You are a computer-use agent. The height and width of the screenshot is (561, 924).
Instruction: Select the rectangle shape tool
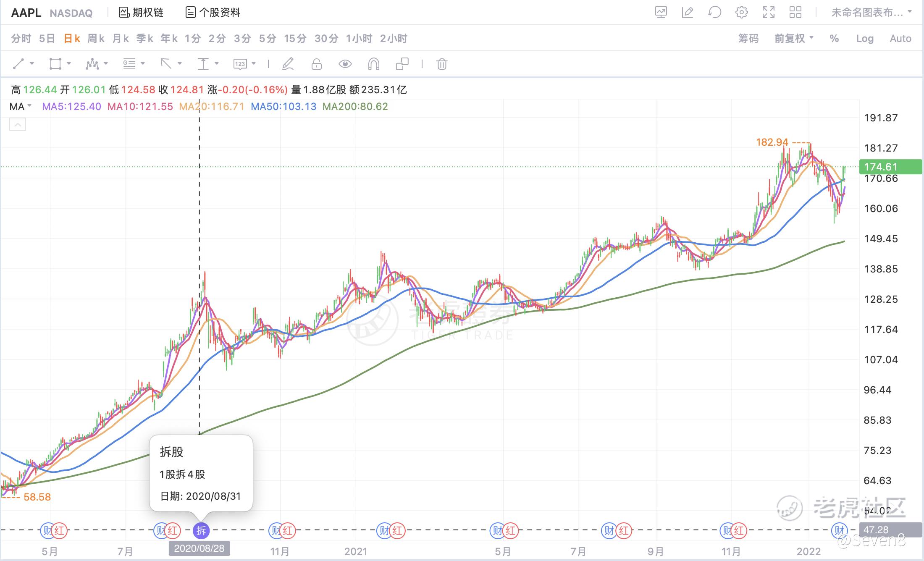[x=55, y=64]
